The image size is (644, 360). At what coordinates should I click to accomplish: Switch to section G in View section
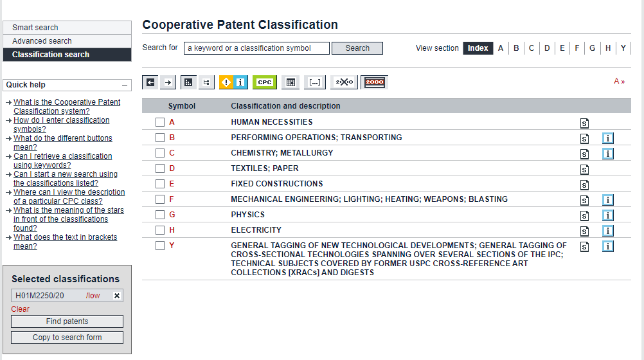[593, 48]
